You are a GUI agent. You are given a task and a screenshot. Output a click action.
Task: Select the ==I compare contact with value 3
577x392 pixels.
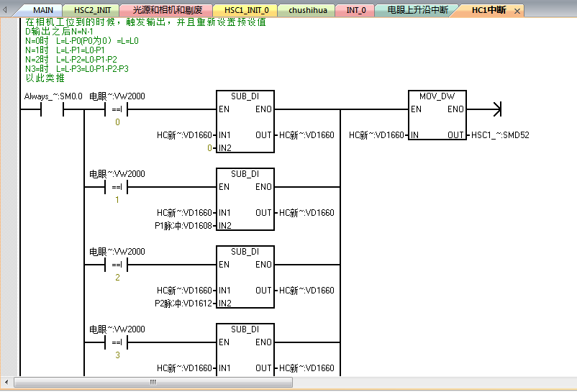pyautogui.click(x=117, y=342)
